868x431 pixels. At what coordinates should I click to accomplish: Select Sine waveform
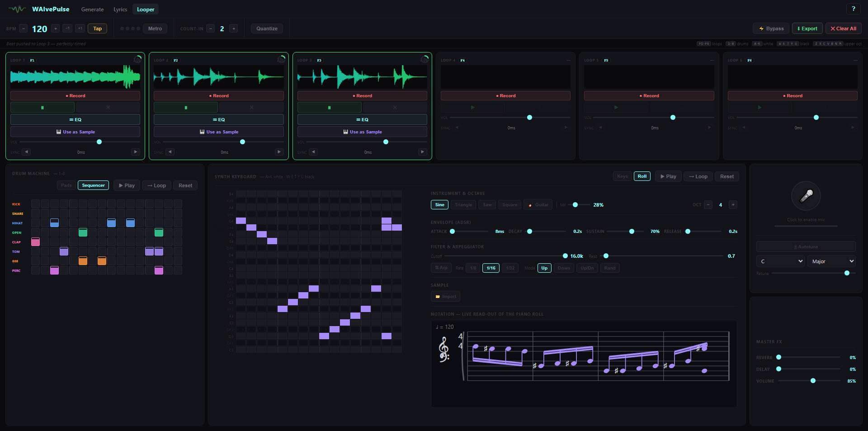pos(440,205)
